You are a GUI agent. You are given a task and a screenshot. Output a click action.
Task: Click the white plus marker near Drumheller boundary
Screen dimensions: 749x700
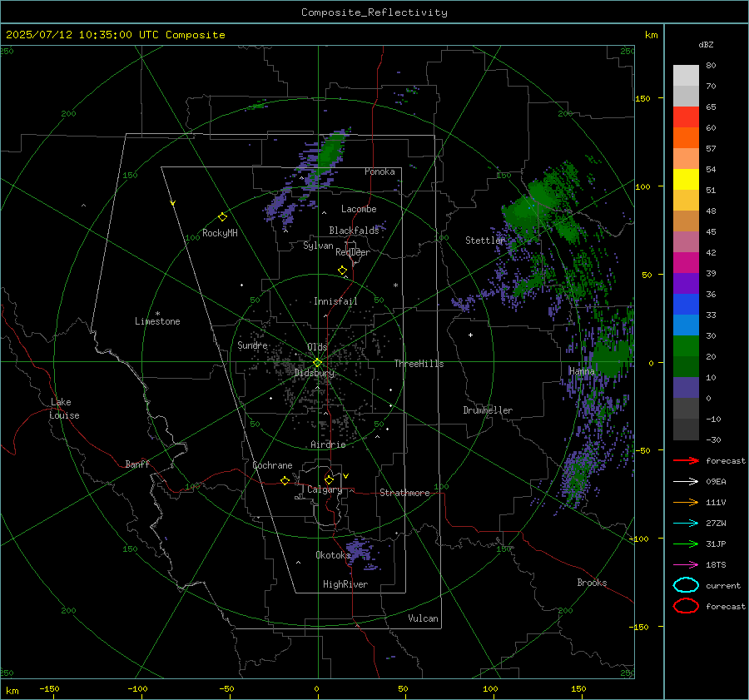(x=470, y=335)
